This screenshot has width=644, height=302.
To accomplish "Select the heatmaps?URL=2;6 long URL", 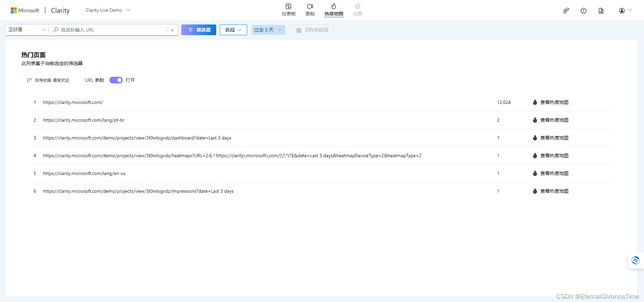I will (232, 156).
